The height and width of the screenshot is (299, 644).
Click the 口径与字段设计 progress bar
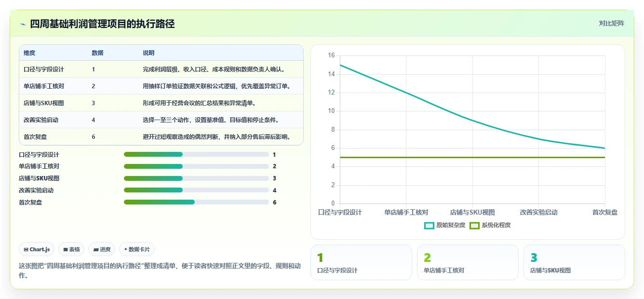[x=196, y=154]
